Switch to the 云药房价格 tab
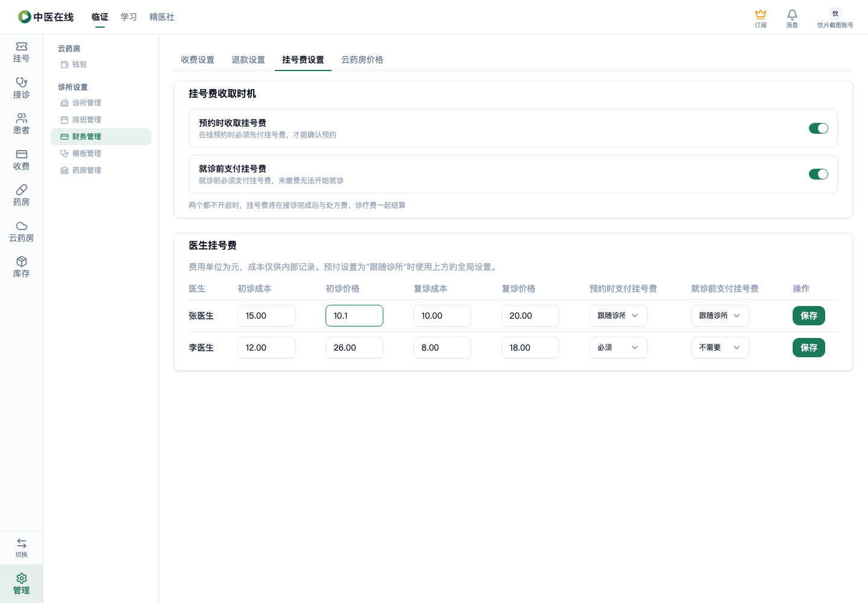The image size is (868, 603). [x=362, y=60]
